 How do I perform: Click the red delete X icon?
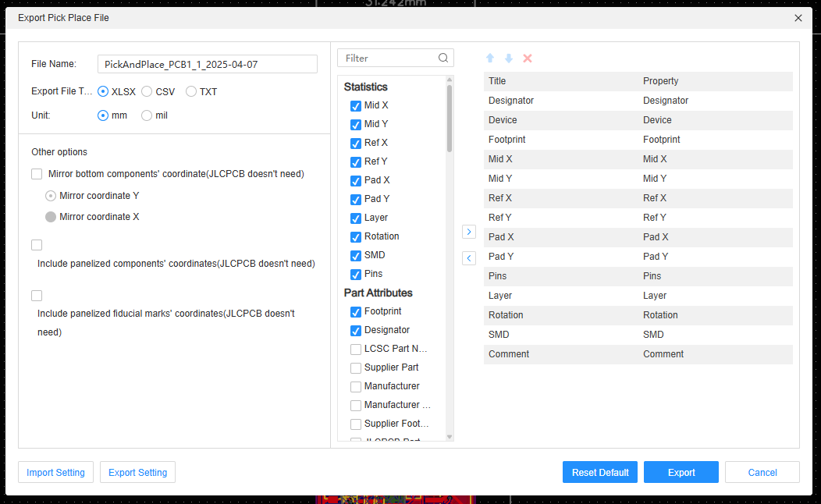click(528, 58)
